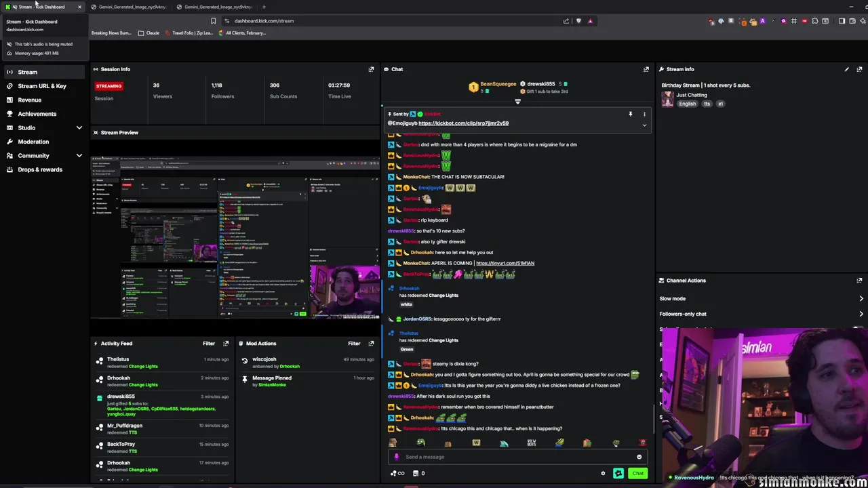Click the irl tag in Stream info
Screen dimensions: 868x488
click(720, 104)
